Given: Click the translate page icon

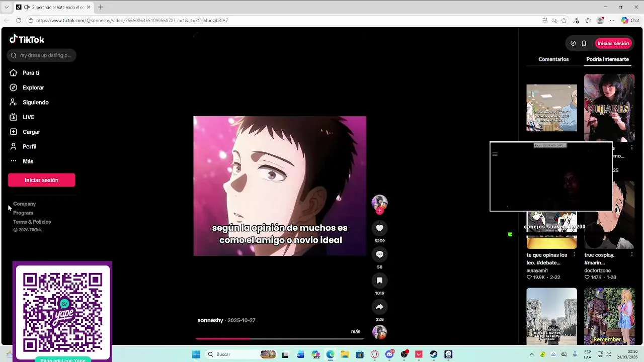Looking at the screenshot, I should click(x=554, y=21).
